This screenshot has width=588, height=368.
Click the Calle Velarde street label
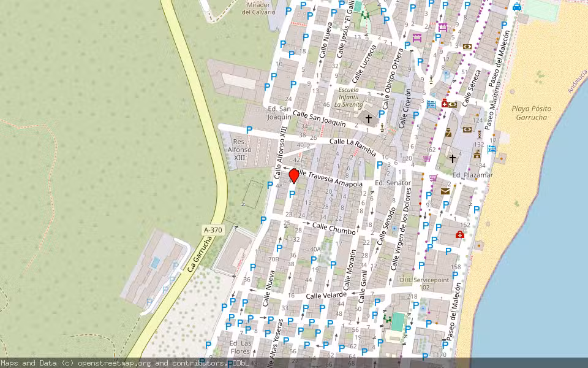click(326, 296)
